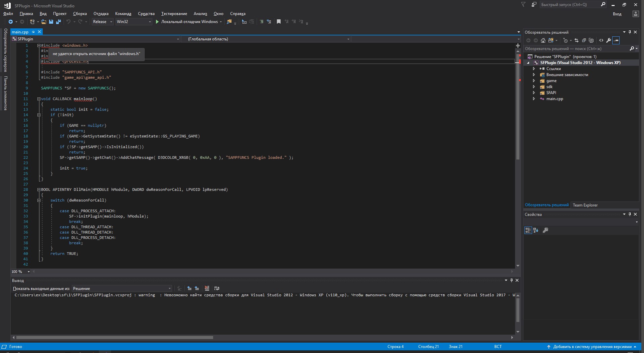Click the Collapse All icon in Solution Explorer

click(x=584, y=40)
